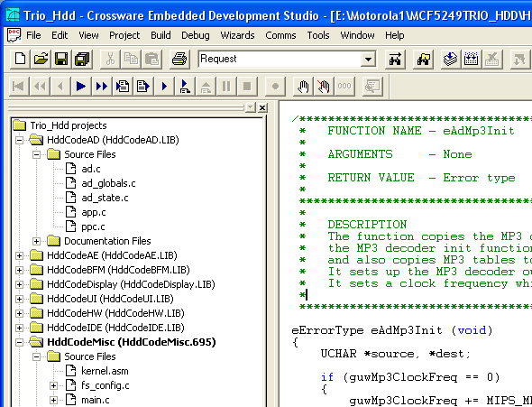Open the Wizards menu
This screenshot has width=532, height=407.
237,35
